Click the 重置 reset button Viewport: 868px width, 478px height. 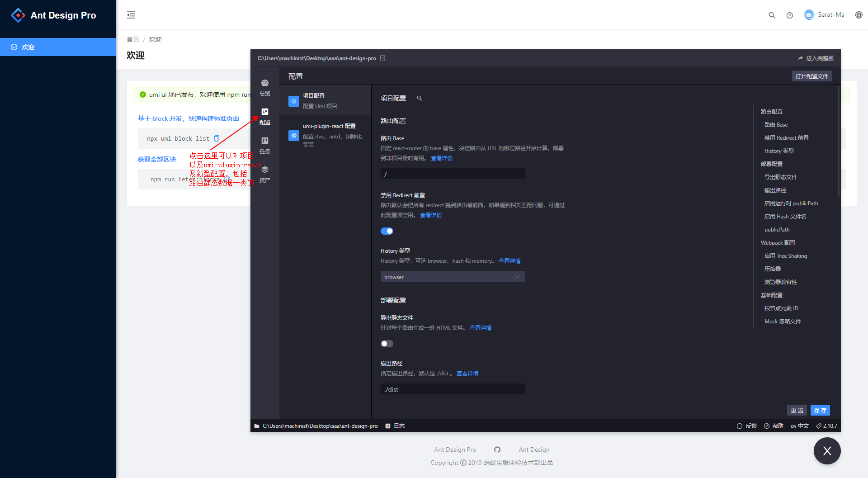tap(797, 410)
